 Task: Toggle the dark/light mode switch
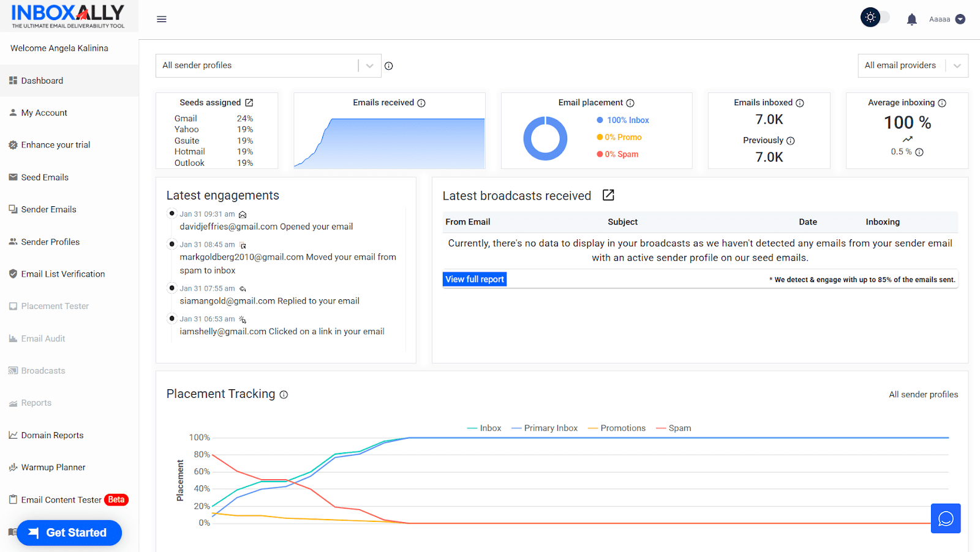coord(875,18)
